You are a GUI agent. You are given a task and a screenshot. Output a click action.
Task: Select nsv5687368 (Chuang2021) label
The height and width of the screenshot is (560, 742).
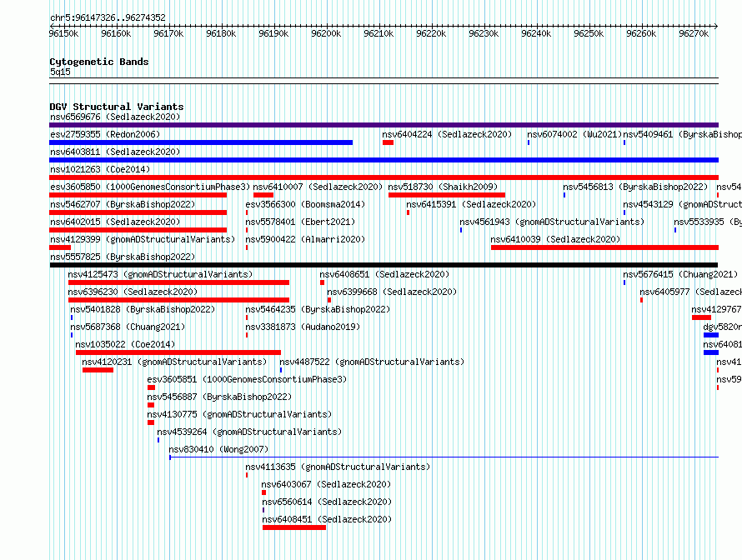tap(128, 327)
